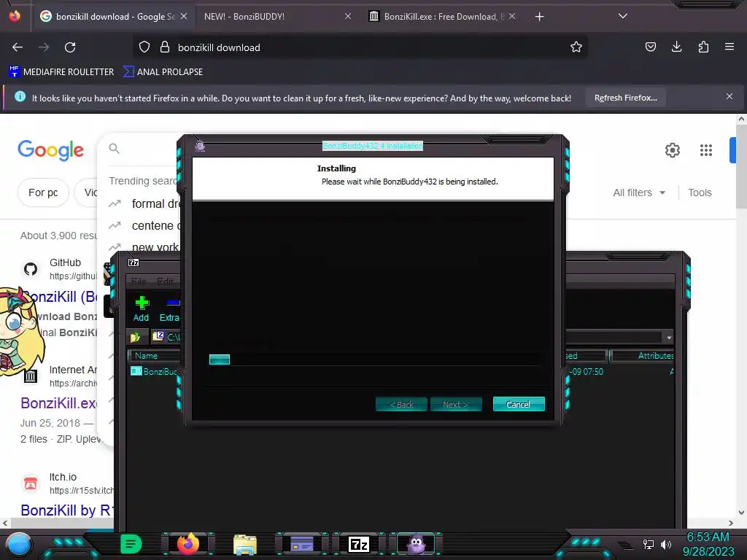This screenshot has width=747, height=560.
Task: Click the 7-Zip Add toolbar icon
Action: (x=142, y=308)
